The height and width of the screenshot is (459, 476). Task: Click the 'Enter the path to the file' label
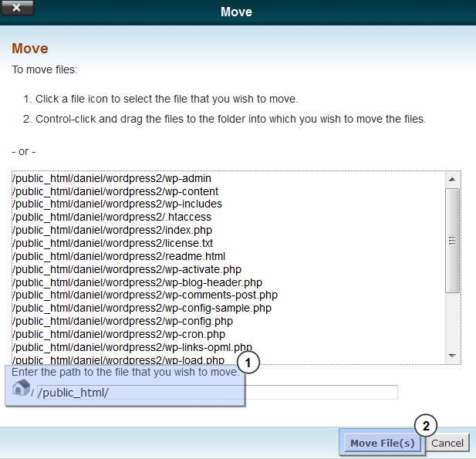(126, 372)
